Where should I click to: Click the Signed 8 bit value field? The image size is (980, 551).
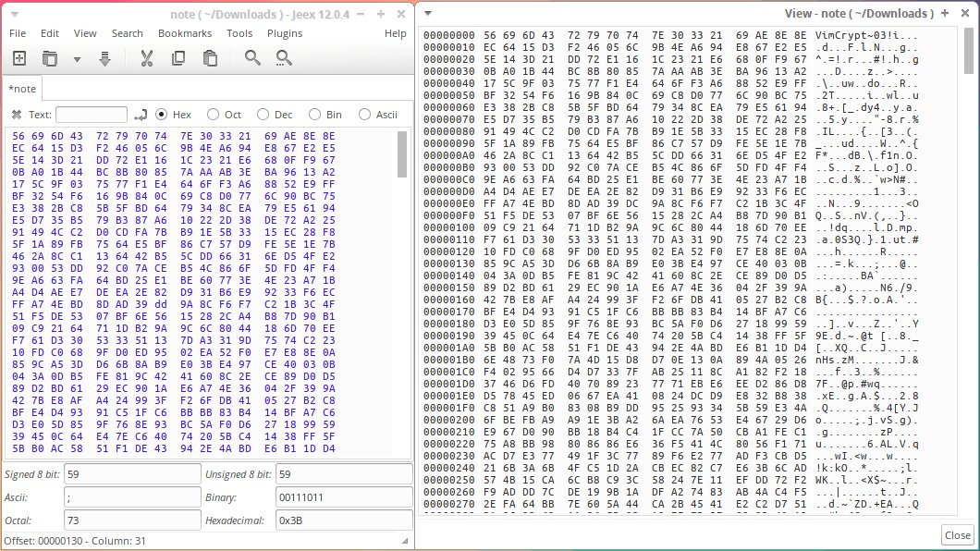point(132,474)
